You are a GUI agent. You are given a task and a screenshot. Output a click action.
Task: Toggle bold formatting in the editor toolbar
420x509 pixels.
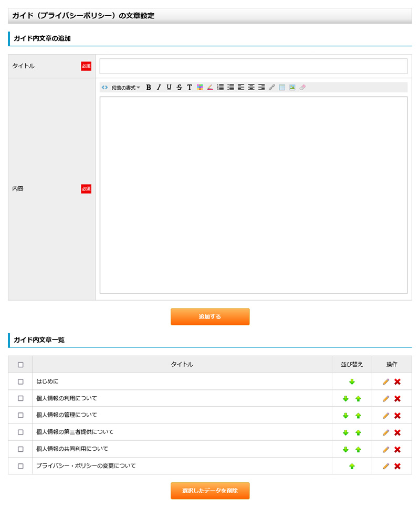[149, 88]
